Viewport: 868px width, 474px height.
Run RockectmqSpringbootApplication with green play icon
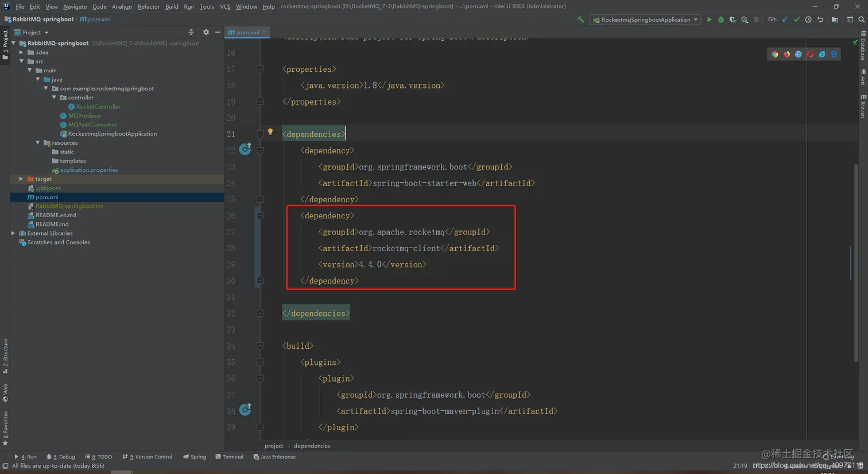pyautogui.click(x=710, y=20)
